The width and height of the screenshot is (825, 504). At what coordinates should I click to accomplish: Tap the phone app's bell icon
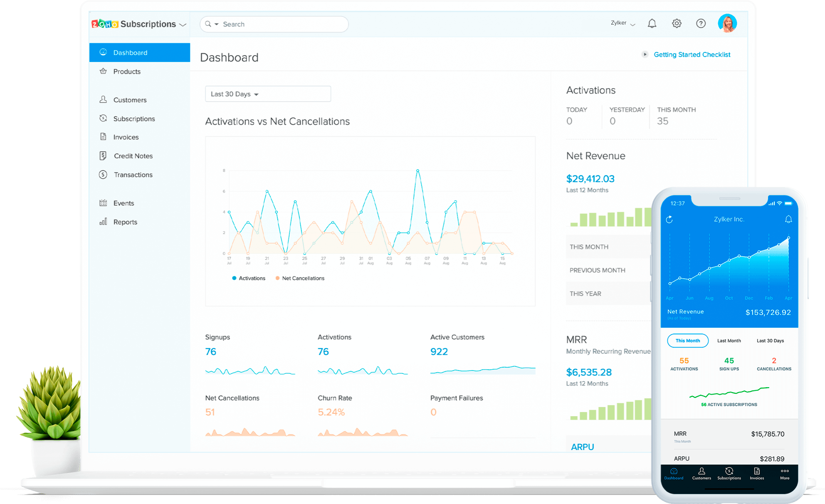pos(788,220)
